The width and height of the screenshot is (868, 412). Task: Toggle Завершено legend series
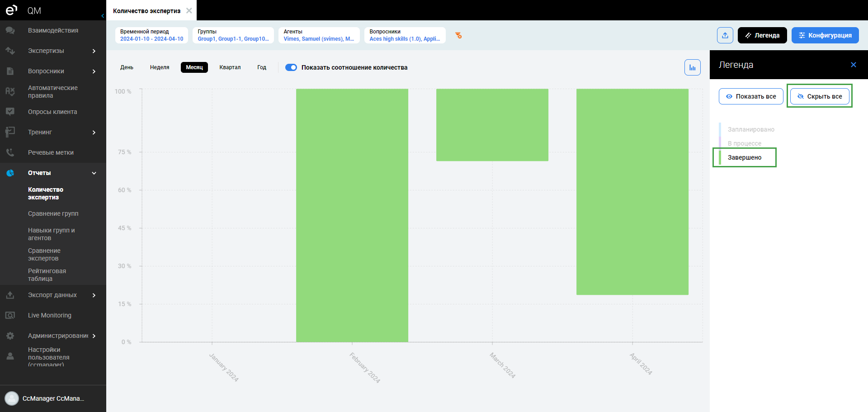click(x=745, y=157)
